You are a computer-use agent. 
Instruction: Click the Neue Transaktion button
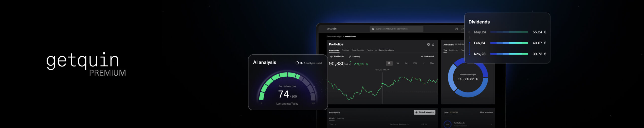[425, 112]
